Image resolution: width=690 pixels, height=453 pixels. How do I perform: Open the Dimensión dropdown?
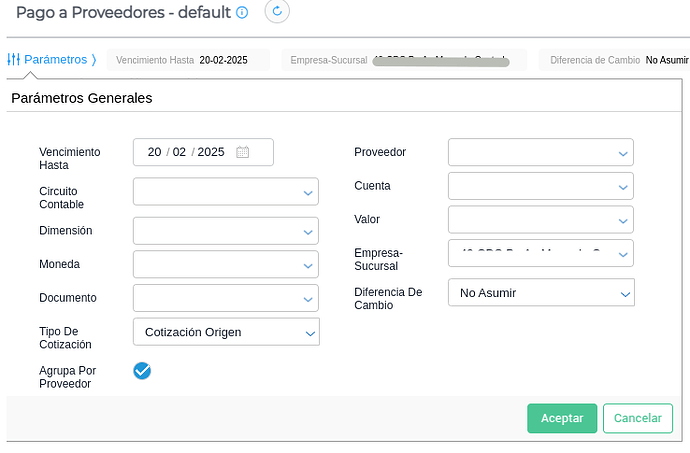225,231
